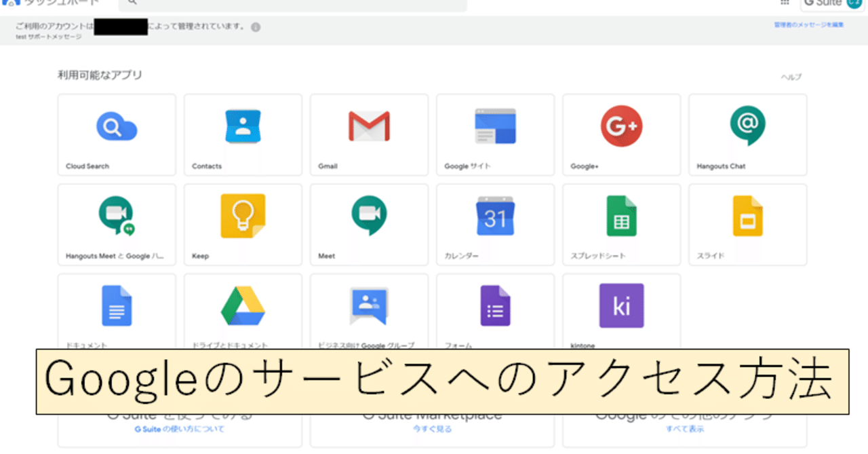Image resolution: width=868 pixels, height=454 pixels.
Task: Open the Google apps grid launcher
Action: [x=785, y=3]
